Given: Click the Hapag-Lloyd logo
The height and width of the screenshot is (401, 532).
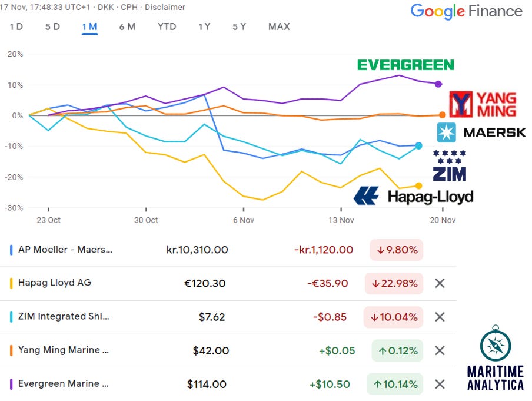Looking at the screenshot, I should (413, 196).
